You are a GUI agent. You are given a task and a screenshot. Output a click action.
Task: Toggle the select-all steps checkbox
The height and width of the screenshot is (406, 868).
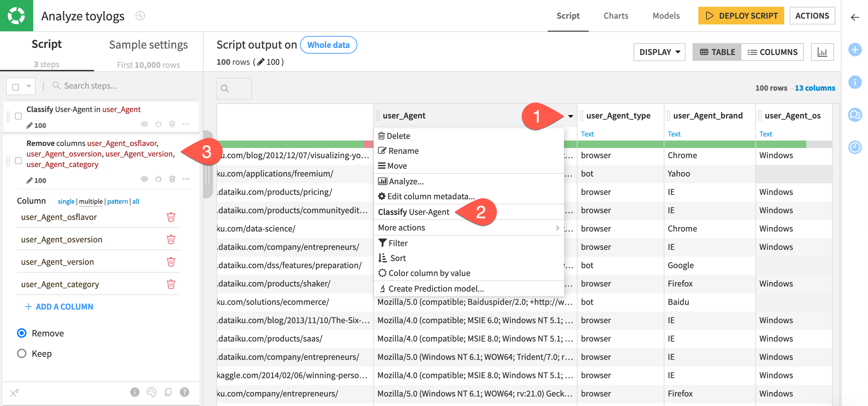pyautogui.click(x=16, y=87)
